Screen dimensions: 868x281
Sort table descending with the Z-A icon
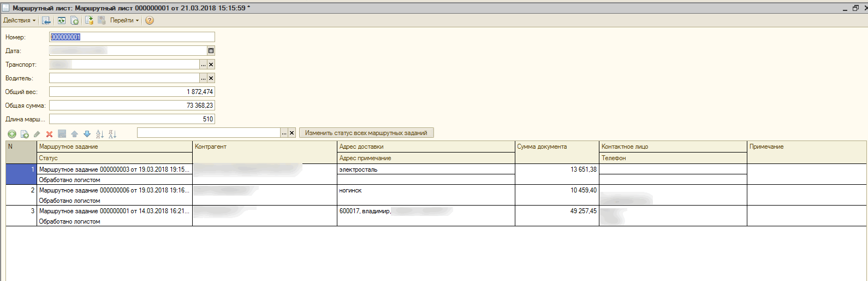112,134
